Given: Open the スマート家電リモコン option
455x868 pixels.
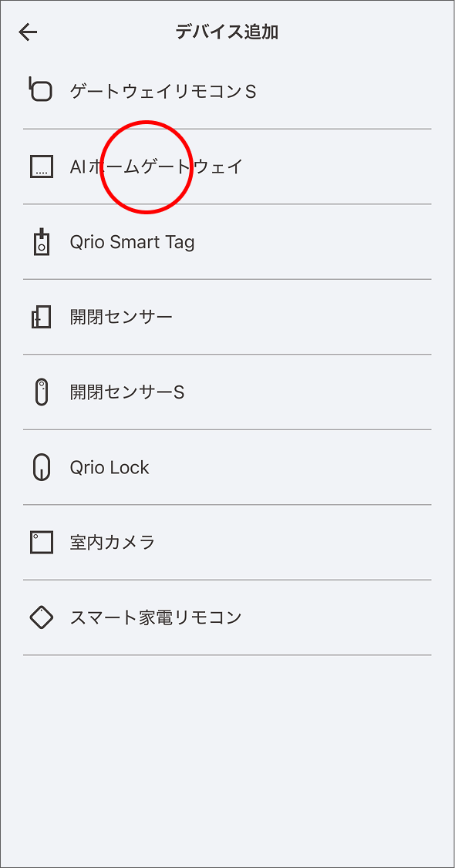Looking at the screenshot, I should pyautogui.click(x=228, y=617).
